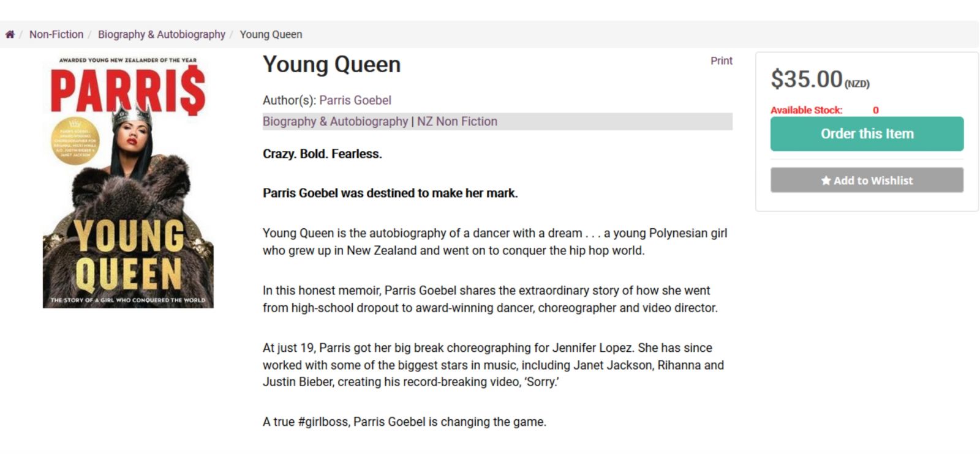The height and width of the screenshot is (454, 980).
Task: Click the Available Stock count
Action: 875,110
